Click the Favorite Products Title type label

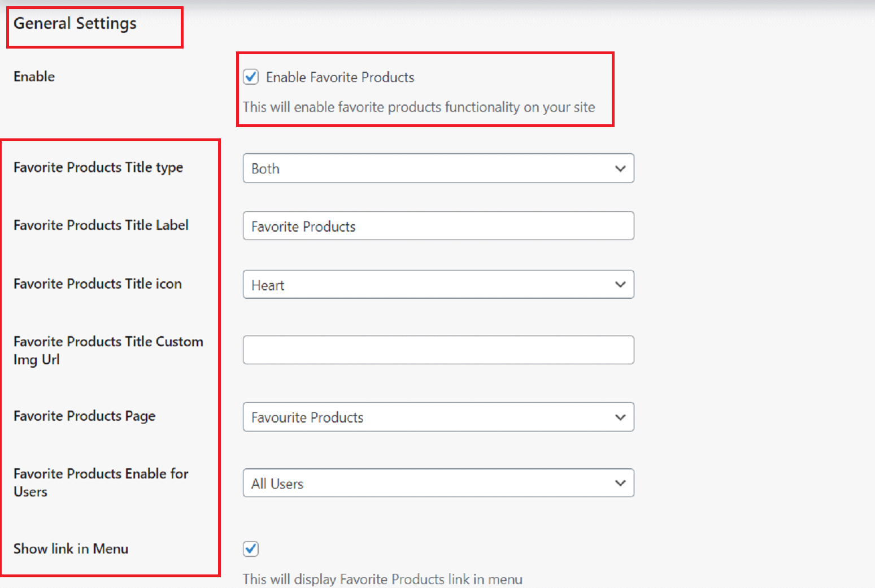pos(98,168)
